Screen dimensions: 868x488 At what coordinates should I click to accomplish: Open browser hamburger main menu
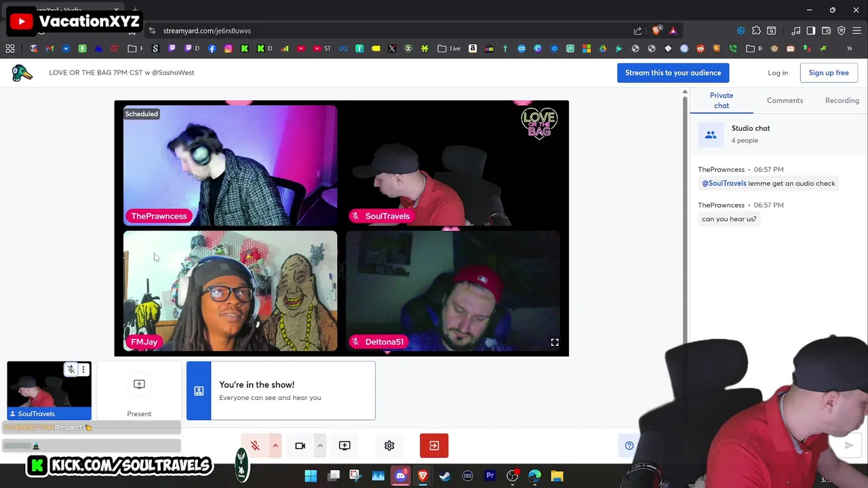pos(857,30)
